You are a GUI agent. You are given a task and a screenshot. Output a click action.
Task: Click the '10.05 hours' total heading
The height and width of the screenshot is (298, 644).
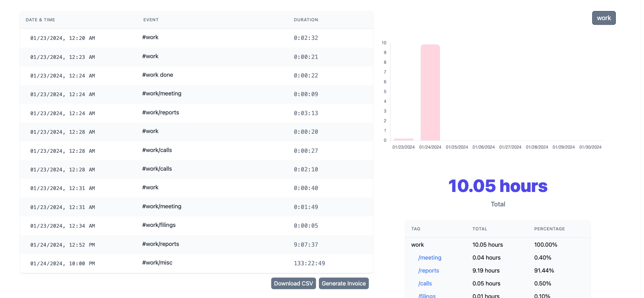click(x=497, y=186)
